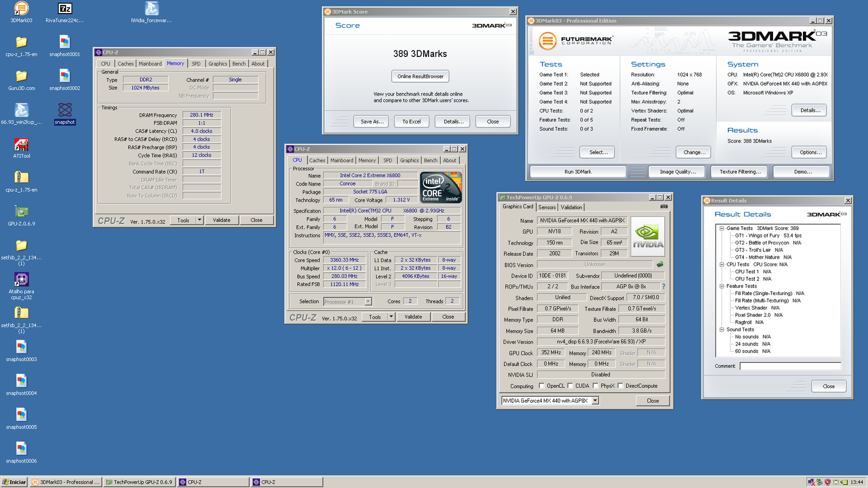Viewport: 868px width, 488px height.
Task: Toggle the CUDA checkbox
Action: click(570, 386)
